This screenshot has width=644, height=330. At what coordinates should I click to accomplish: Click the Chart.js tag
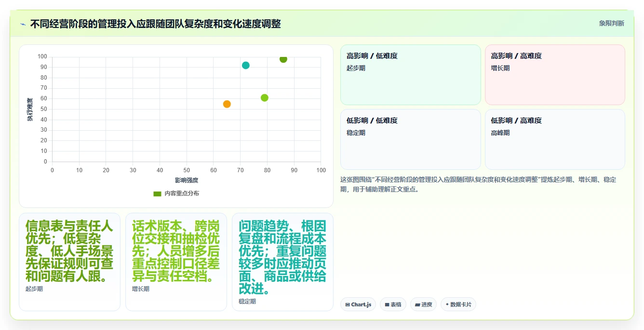click(358, 304)
